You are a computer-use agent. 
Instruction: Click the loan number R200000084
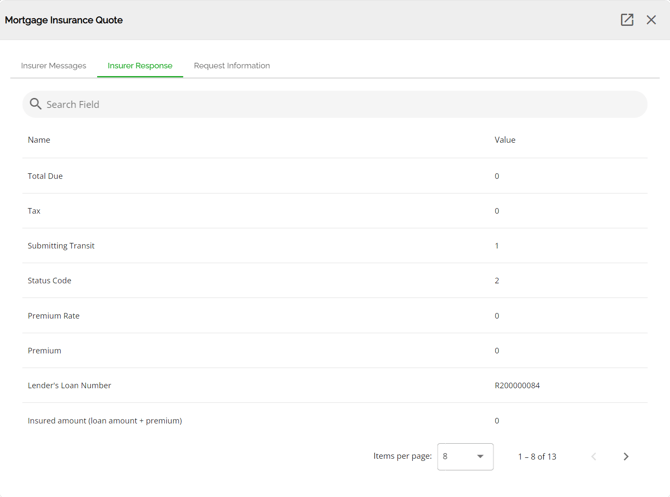click(517, 385)
